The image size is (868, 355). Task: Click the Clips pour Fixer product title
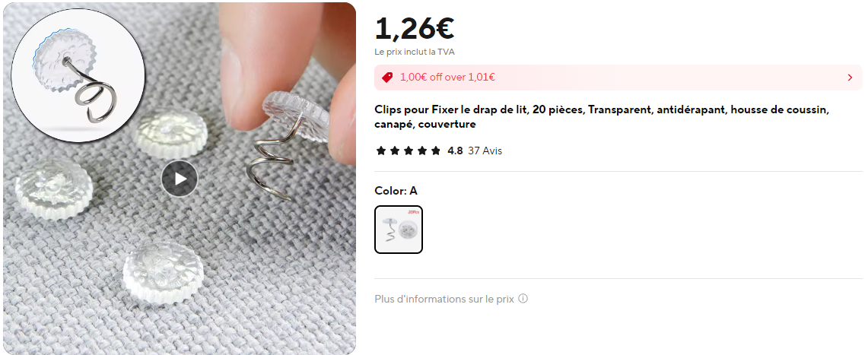pos(602,116)
